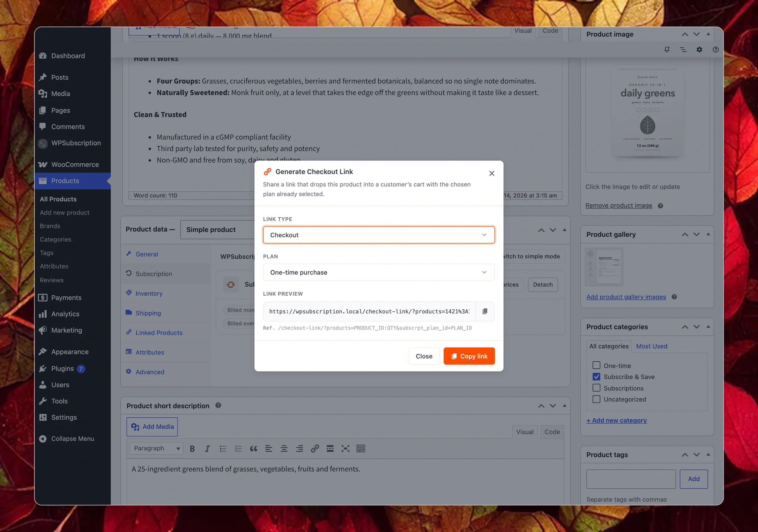
Task: Click the help question mark icon in top bar
Action: [x=715, y=50]
